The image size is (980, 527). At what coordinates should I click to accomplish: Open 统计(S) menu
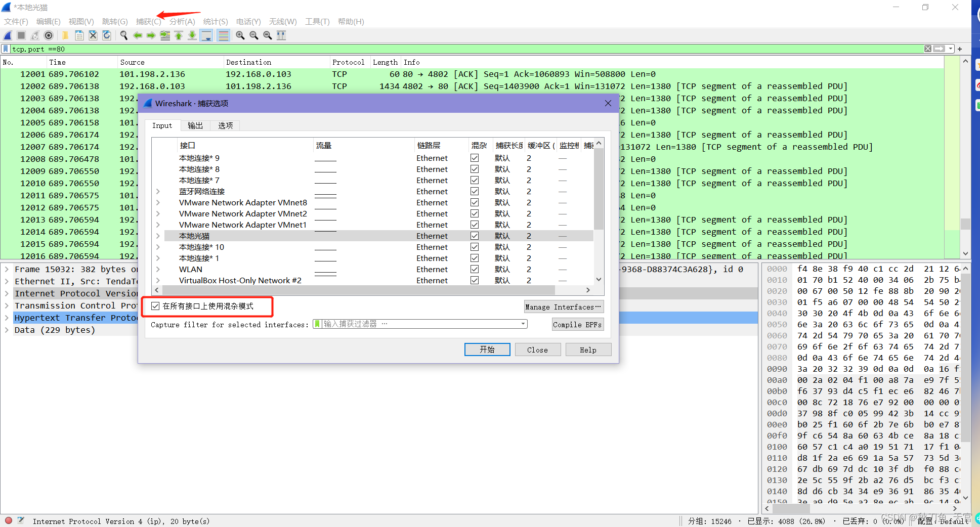(216, 21)
